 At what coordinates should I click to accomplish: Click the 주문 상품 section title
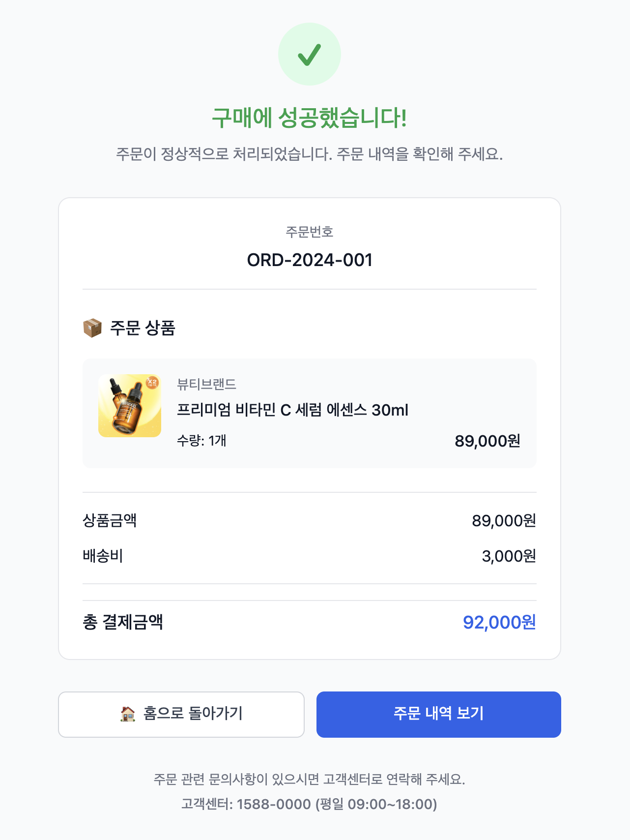(x=143, y=328)
